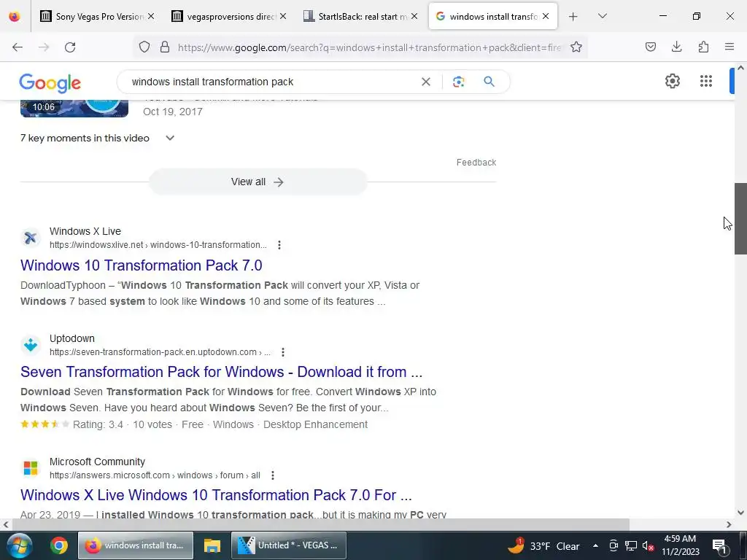Click the magnifier search button
This screenshot has width=747, height=560.
point(489,82)
